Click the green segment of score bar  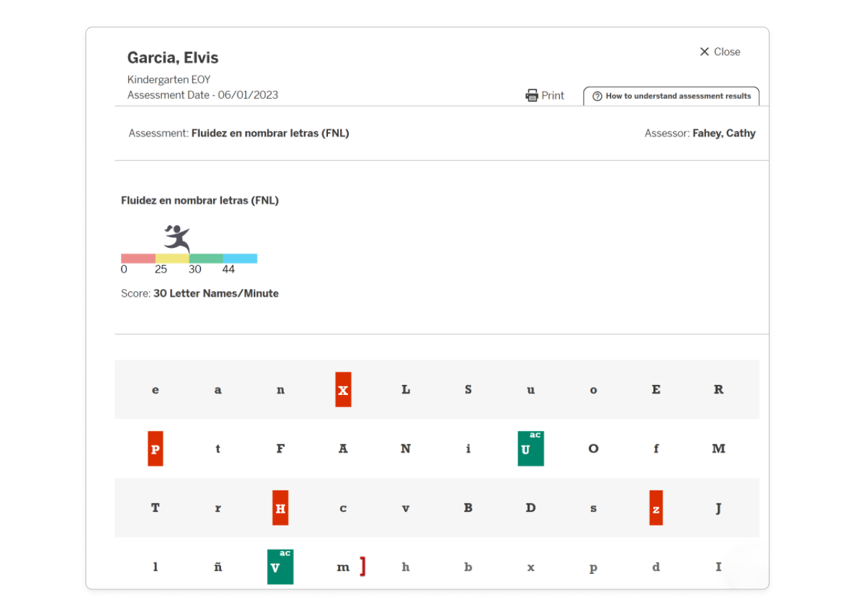click(206, 259)
